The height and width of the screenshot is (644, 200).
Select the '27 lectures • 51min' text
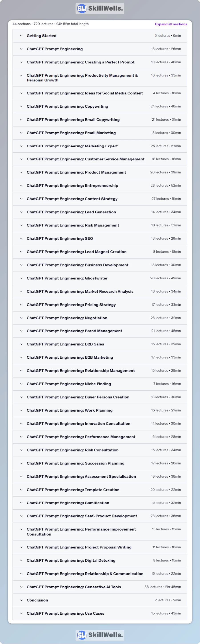point(166,199)
